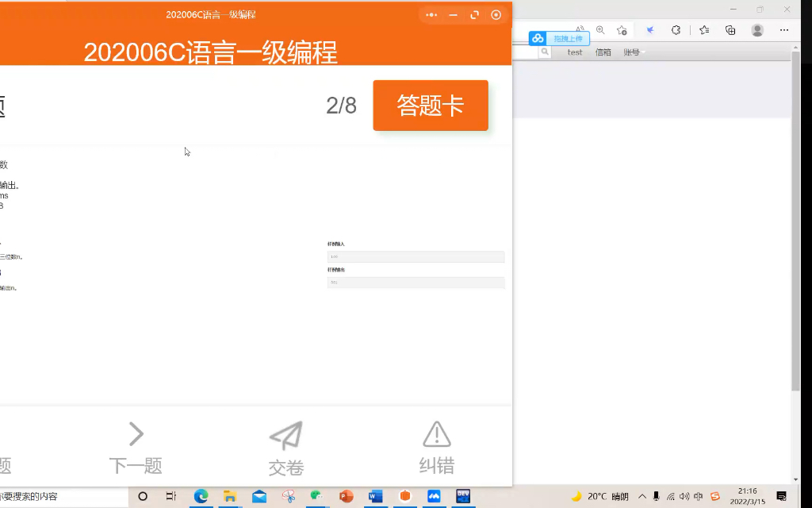Open the 答题卡 answer sheet
812x508 pixels.
(x=430, y=105)
